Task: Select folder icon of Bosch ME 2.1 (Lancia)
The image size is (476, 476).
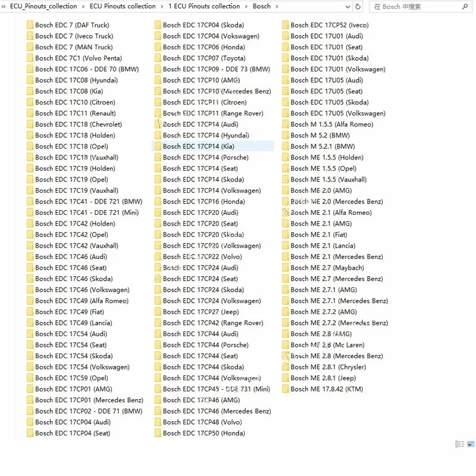Action: point(286,246)
